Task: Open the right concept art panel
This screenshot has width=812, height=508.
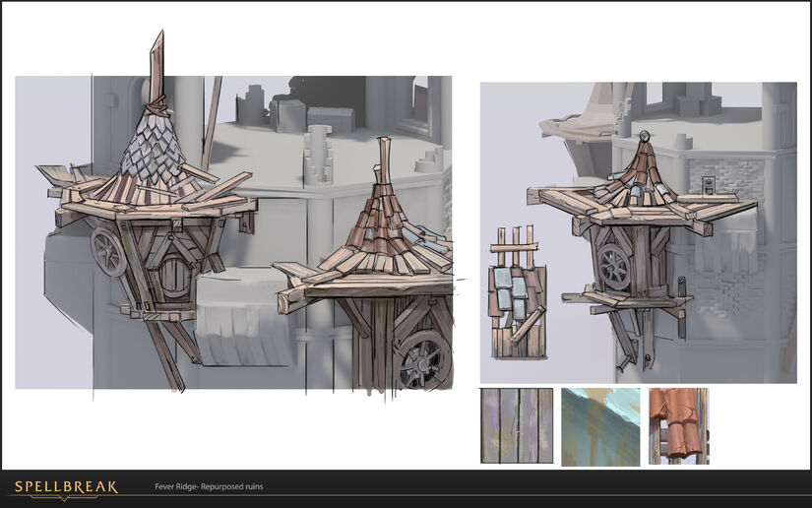Action: pyautogui.click(x=638, y=233)
